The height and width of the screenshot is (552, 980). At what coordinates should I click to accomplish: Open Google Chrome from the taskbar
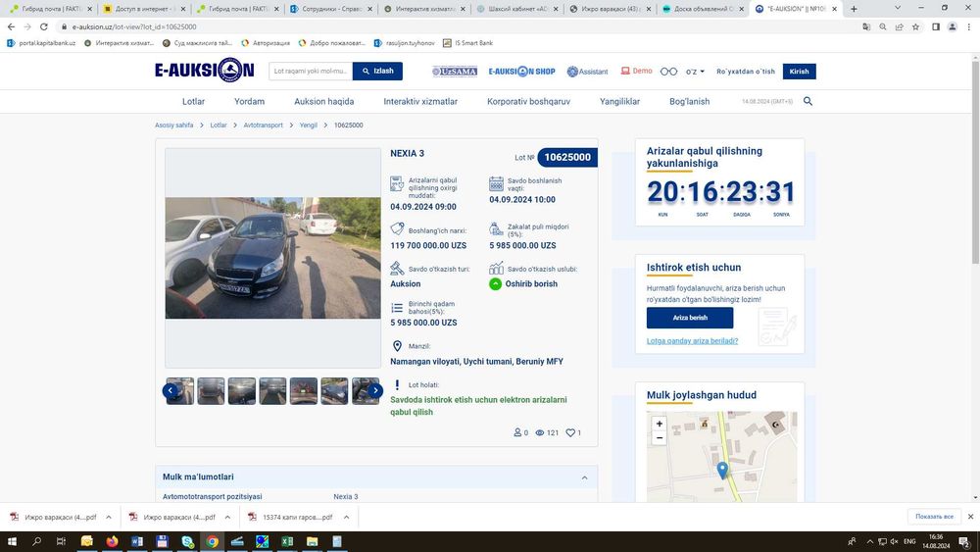(x=213, y=541)
